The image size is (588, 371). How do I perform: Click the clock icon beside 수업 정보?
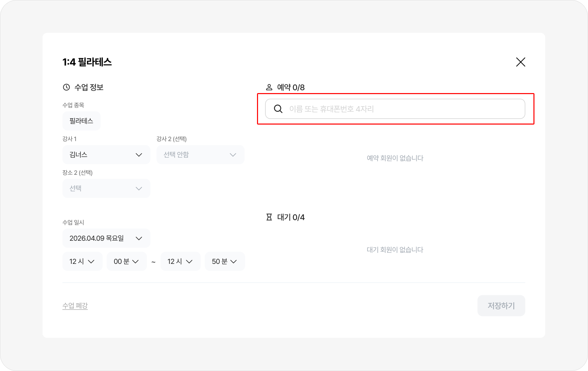66,87
